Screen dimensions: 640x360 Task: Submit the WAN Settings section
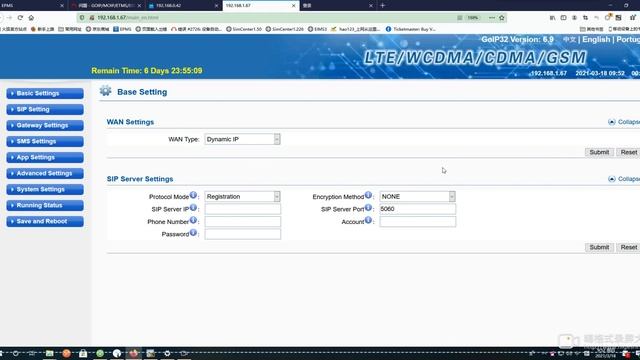click(x=599, y=152)
